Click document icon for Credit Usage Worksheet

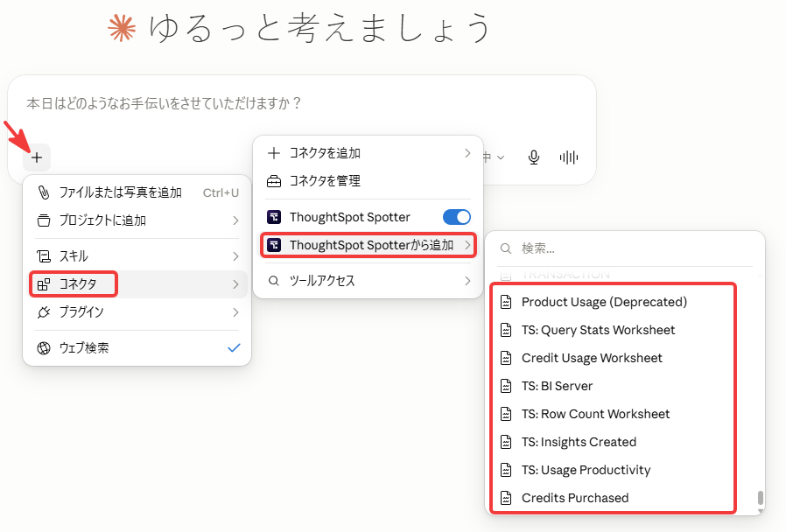click(506, 358)
